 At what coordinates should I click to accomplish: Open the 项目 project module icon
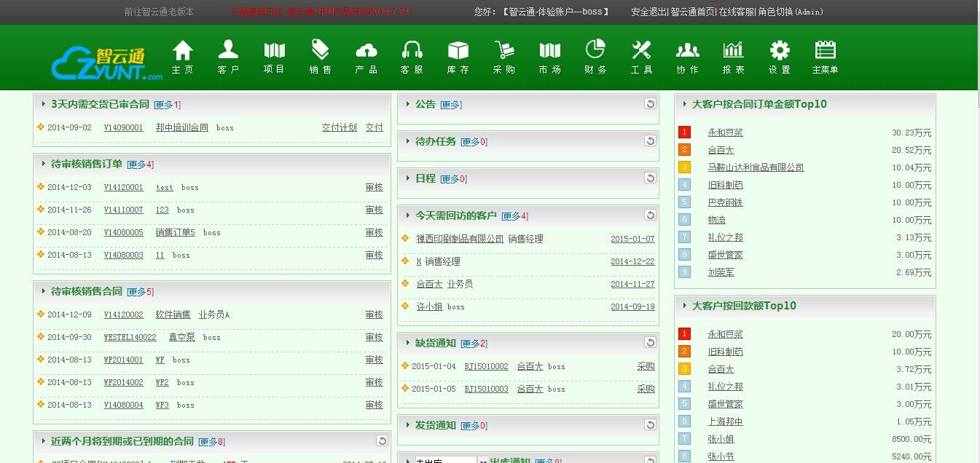[275, 57]
